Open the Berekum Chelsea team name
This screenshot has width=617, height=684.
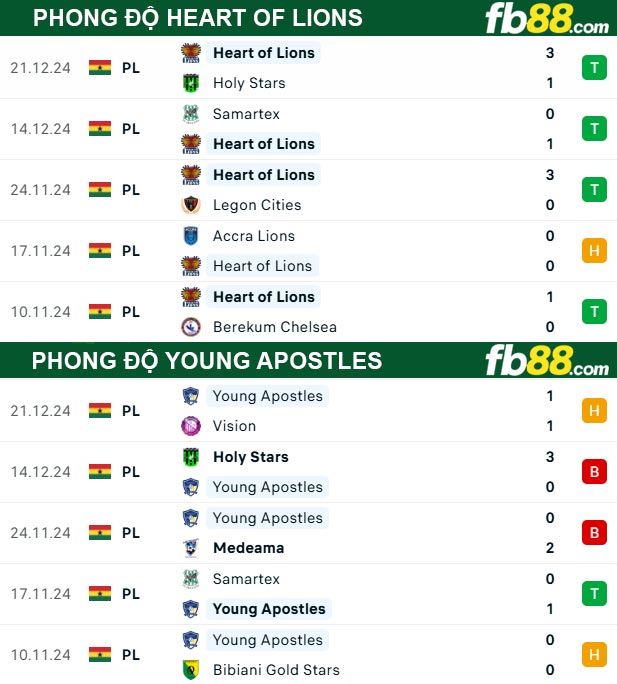point(275,327)
